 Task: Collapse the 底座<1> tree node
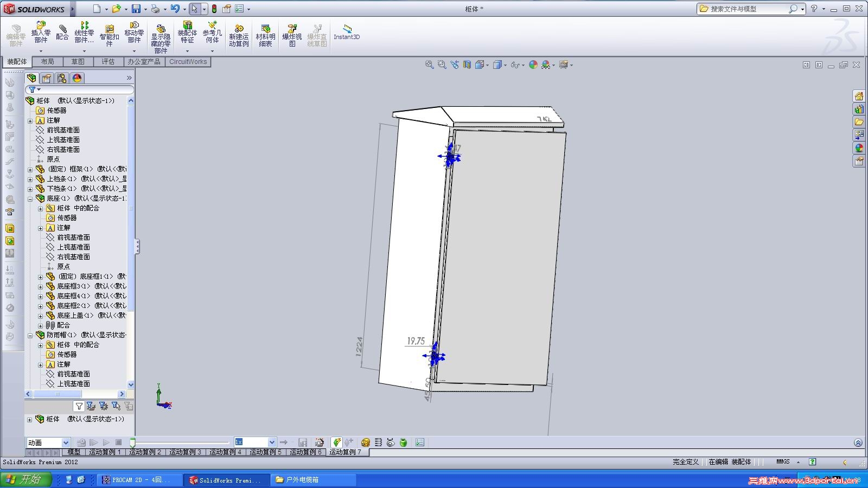click(30, 198)
